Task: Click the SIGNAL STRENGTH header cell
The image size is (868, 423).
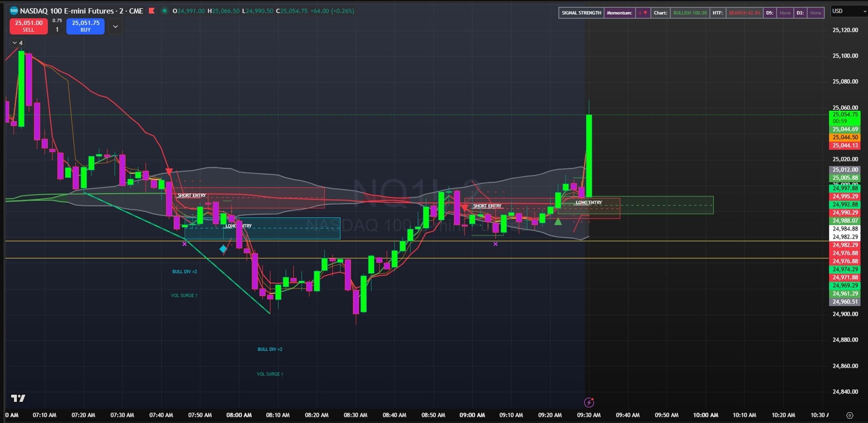Action: click(x=581, y=13)
